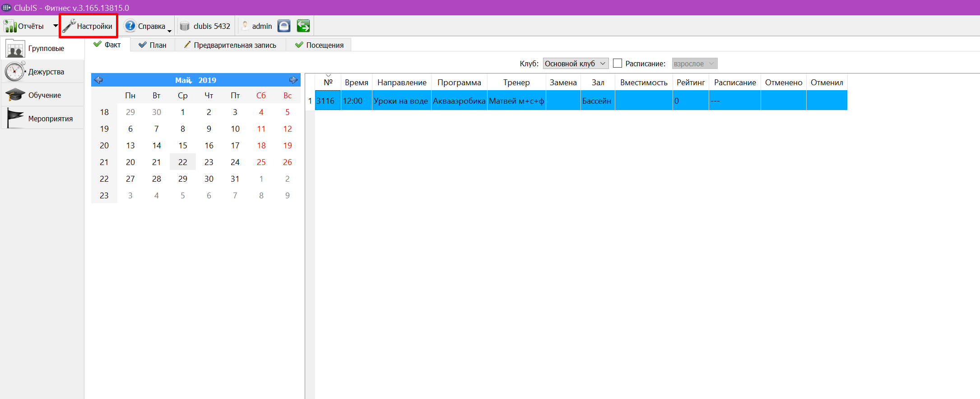Switch to the План tab
This screenshot has height=399, width=980.
pos(153,45)
